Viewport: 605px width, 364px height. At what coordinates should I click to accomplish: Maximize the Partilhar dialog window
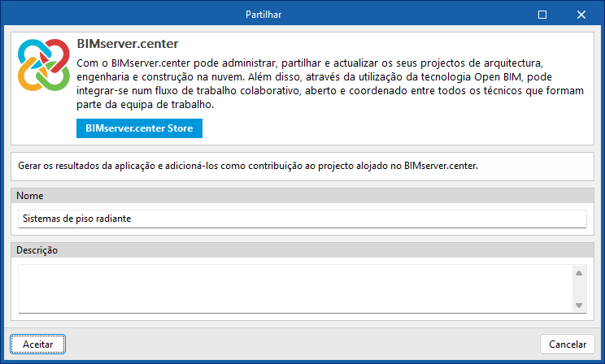pos(542,14)
